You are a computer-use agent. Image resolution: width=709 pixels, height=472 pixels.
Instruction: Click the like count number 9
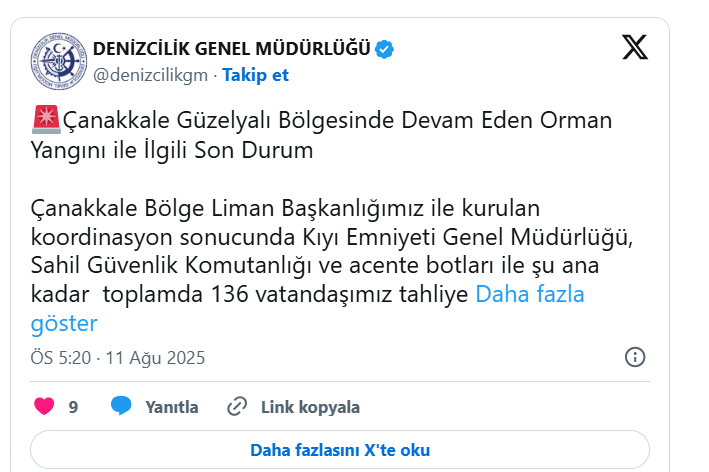tap(73, 407)
